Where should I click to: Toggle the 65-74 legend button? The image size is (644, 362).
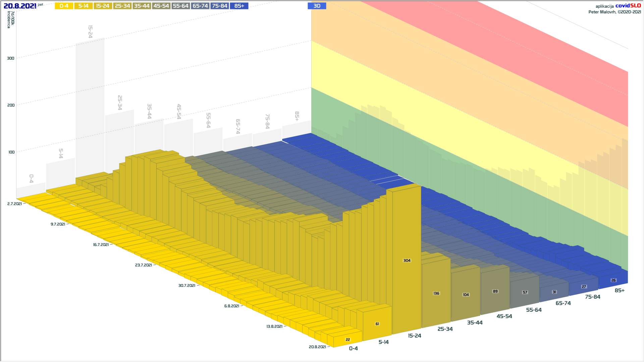200,6
